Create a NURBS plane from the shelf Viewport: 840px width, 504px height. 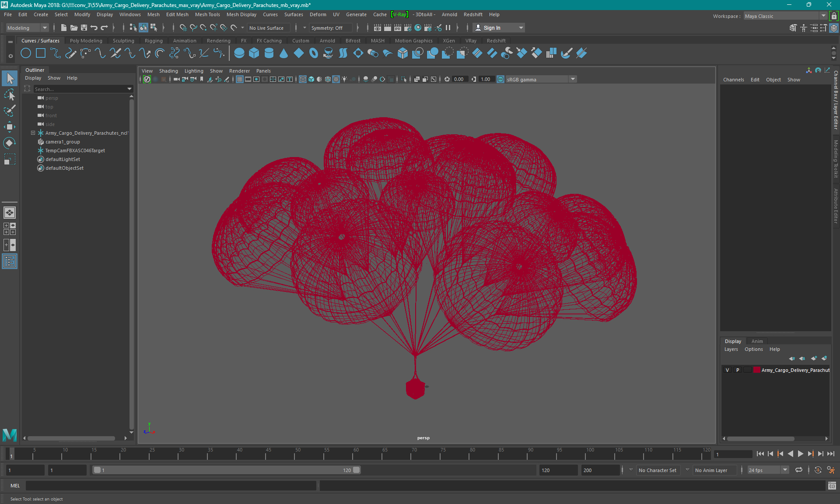click(x=299, y=53)
